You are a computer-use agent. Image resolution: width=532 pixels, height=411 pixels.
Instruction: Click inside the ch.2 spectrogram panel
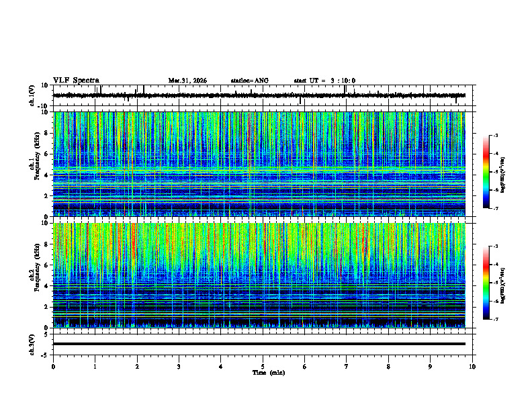tap(259, 275)
